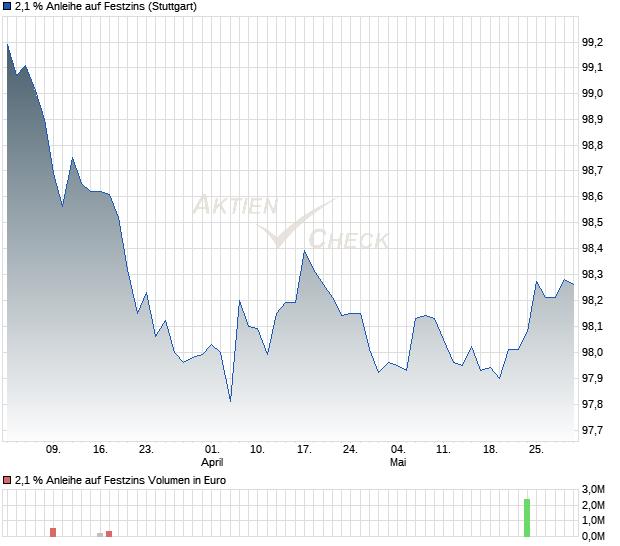Click the red legend square for Volumen
620x546 pixels.
pos(7,480)
